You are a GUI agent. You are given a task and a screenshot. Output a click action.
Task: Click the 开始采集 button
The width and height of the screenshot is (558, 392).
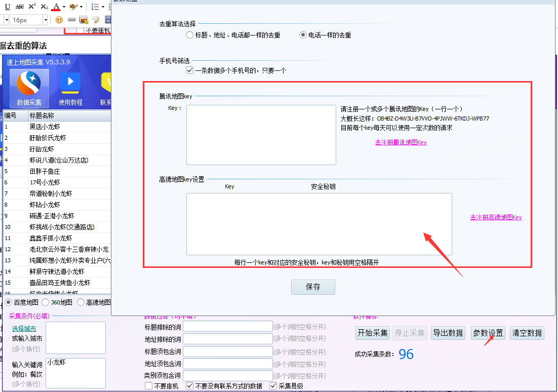[x=373, y=333]
